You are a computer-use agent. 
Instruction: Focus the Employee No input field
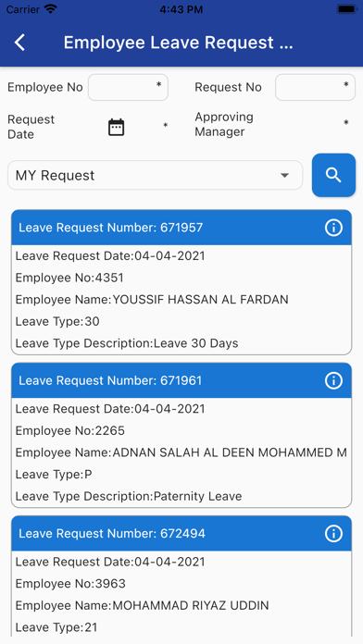(129, 87)
